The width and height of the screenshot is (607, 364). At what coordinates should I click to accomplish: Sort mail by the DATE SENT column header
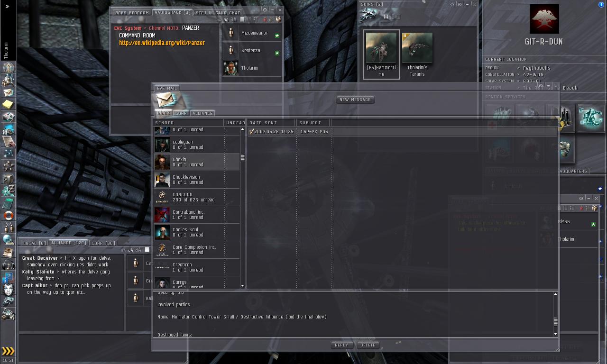[x=271, y=123]
